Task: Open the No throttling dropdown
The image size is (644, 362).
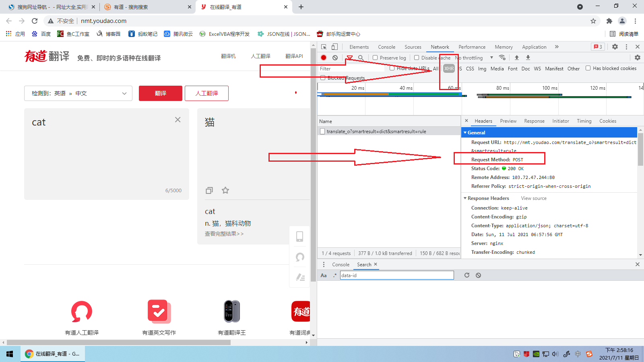Action: tap(474, 58)
